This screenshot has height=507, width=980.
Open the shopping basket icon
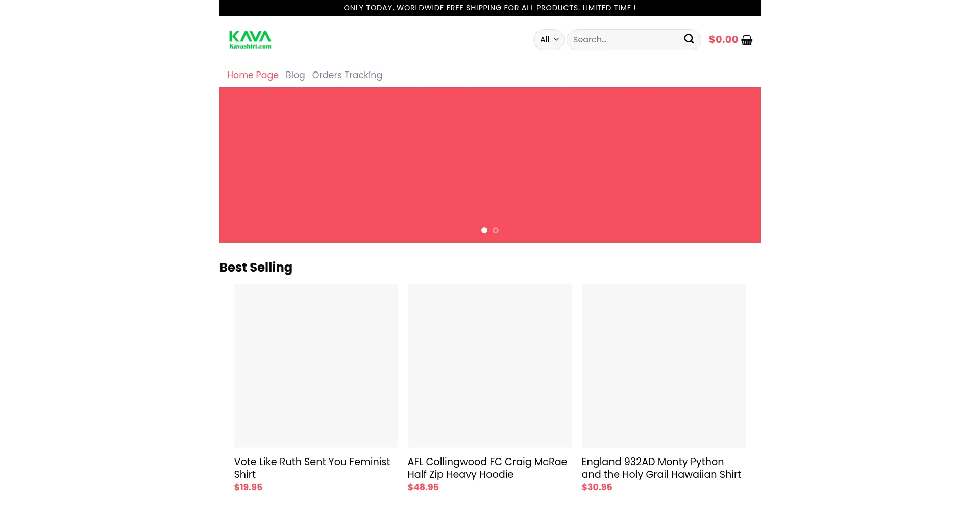coord(747,40)
